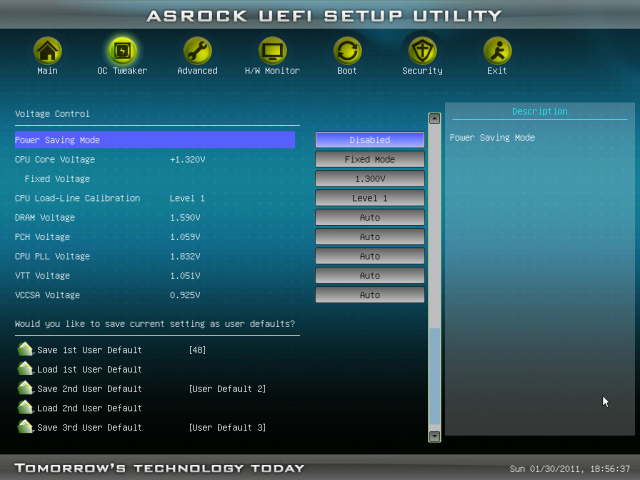Image resolution: width=640 pixels, height=480 pixels.
Task: Click the Description panel heading
Action: point(540,111)
